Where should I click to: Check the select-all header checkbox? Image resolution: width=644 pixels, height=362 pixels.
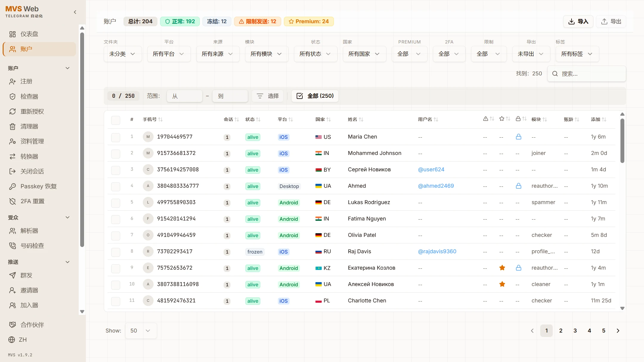(x=116, y=120)
